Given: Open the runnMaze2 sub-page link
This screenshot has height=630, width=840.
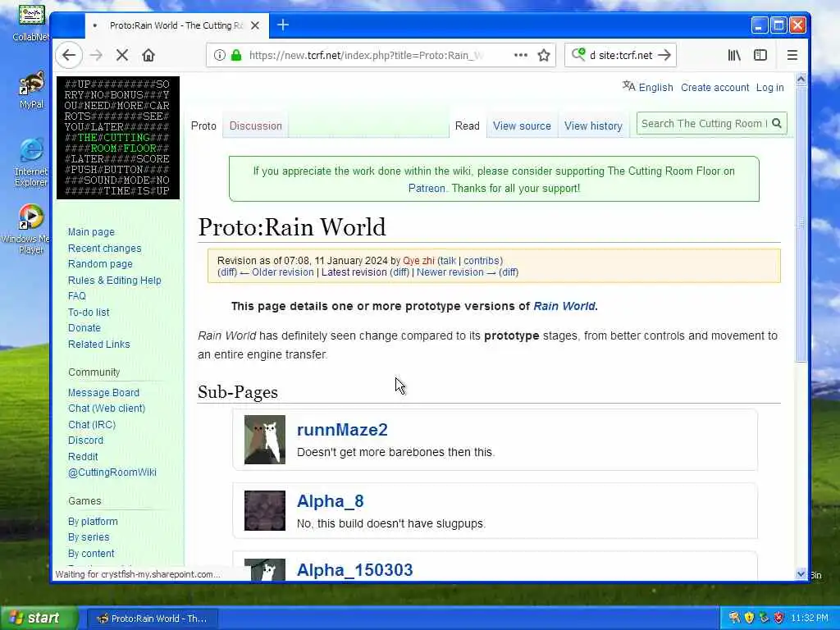Looking at the screenshot, I should [342, 430].
